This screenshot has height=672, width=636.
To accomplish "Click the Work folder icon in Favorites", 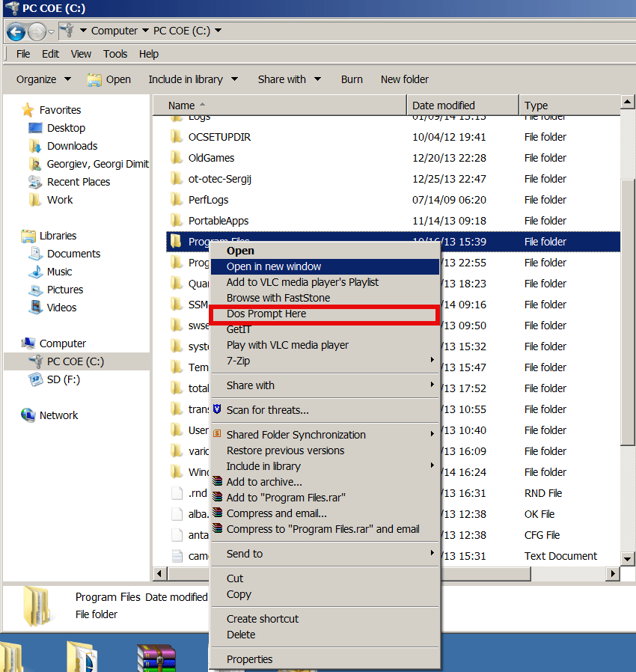I will point(35,200).
